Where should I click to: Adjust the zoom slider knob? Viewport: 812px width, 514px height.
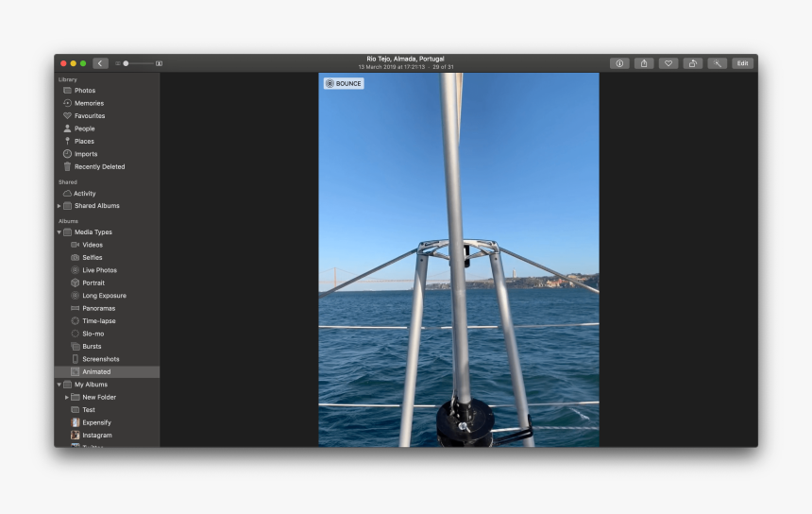[x=126, y=63]
